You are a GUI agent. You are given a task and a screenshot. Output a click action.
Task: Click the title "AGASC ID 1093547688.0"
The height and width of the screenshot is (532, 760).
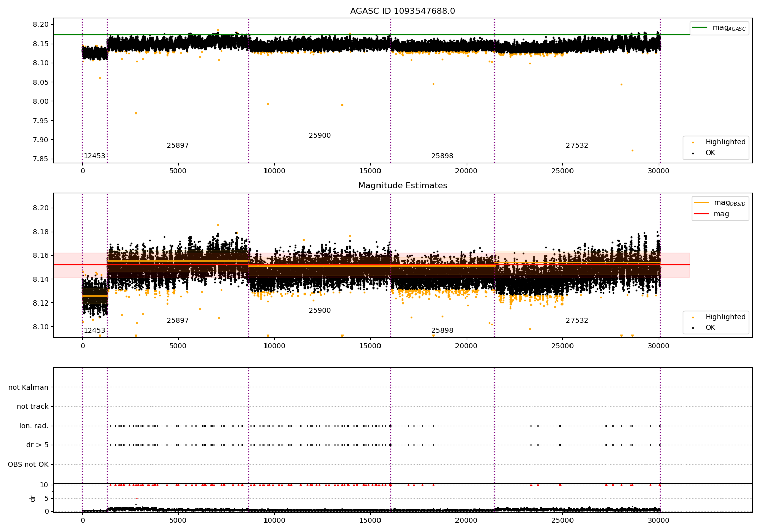[402, 11]
